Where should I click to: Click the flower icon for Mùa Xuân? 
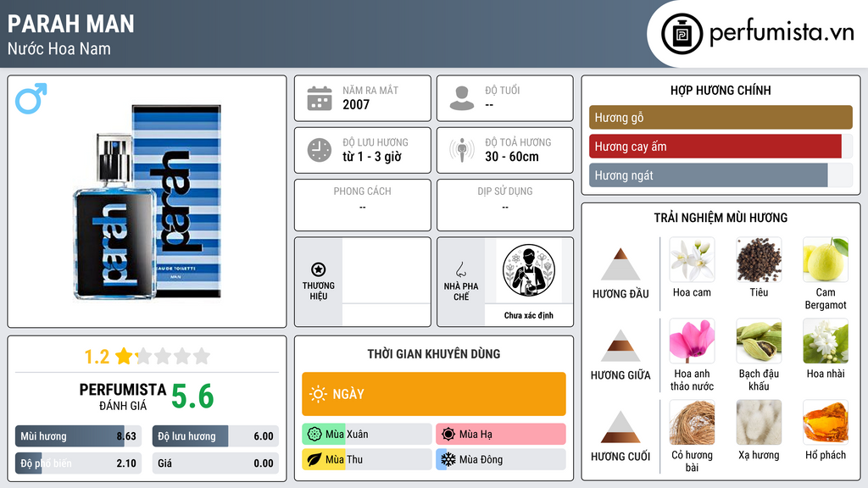click(314, 435)
